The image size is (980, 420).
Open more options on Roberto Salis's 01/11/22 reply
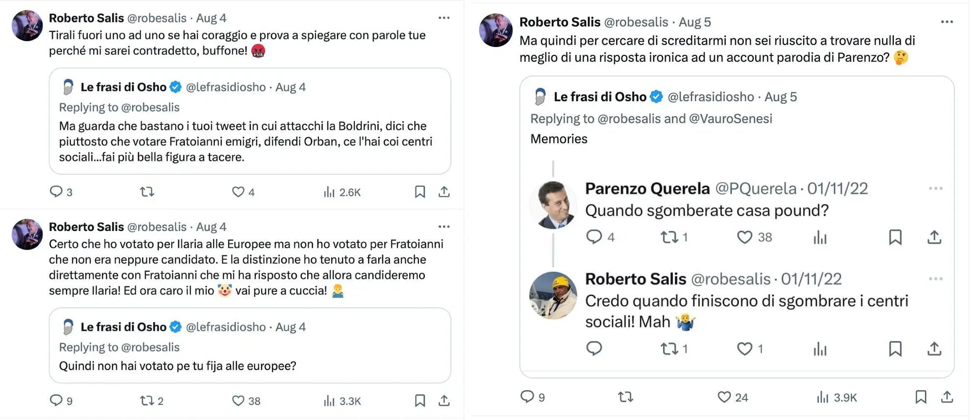tap(936, 278)
